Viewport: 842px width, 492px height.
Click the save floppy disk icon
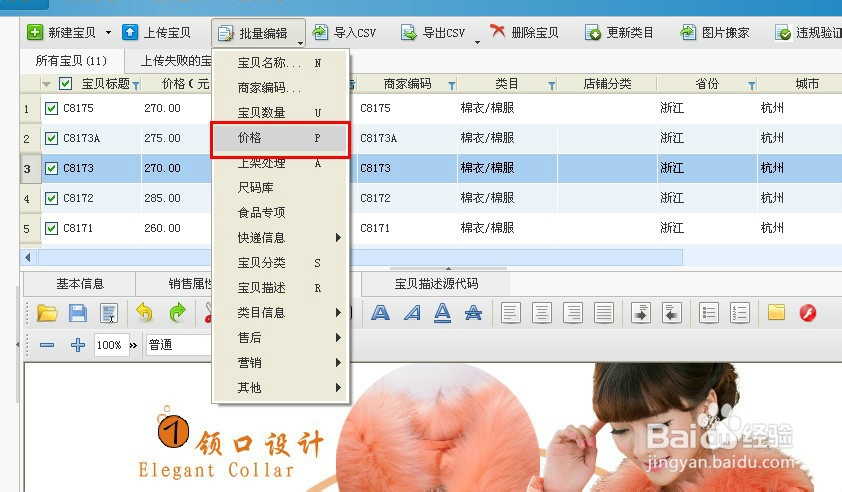pos(78,313)
